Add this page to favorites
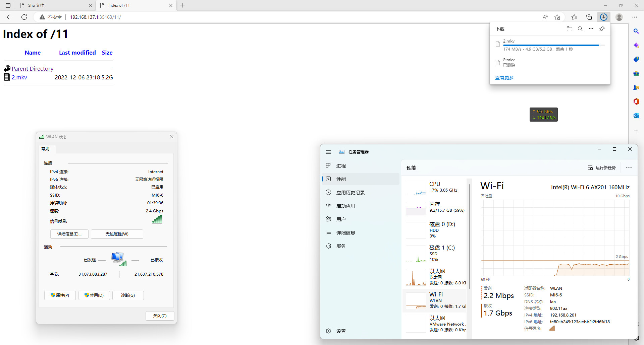Screen dimensions: 644x345 557,17
